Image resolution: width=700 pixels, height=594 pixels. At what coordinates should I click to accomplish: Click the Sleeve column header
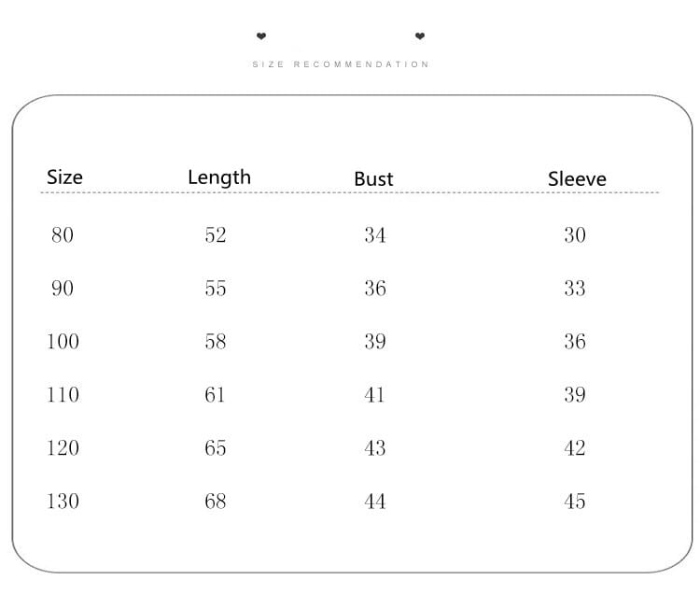(x=577, y=178)
